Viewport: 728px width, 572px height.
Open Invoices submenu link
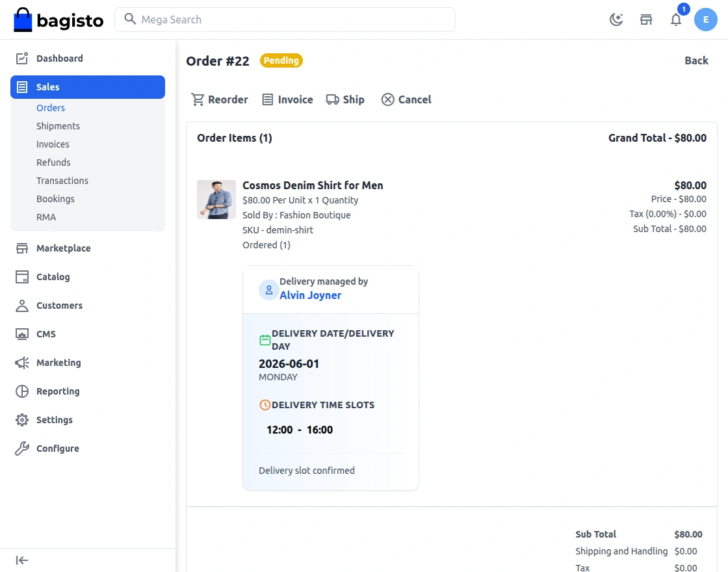tap(53, 144)
